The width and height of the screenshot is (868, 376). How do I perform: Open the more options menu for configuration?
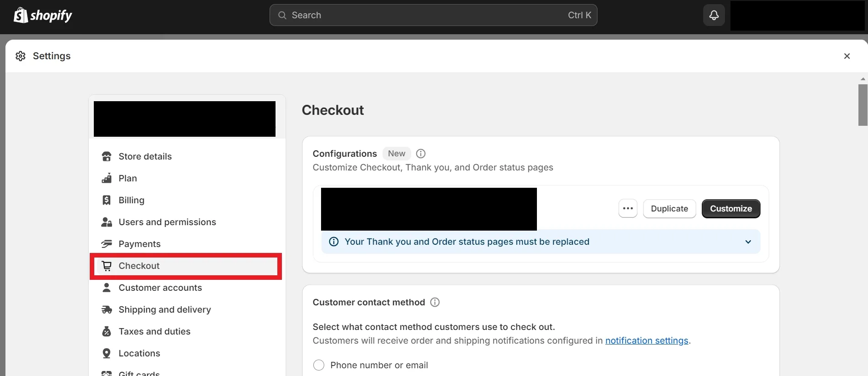point(628,208)
